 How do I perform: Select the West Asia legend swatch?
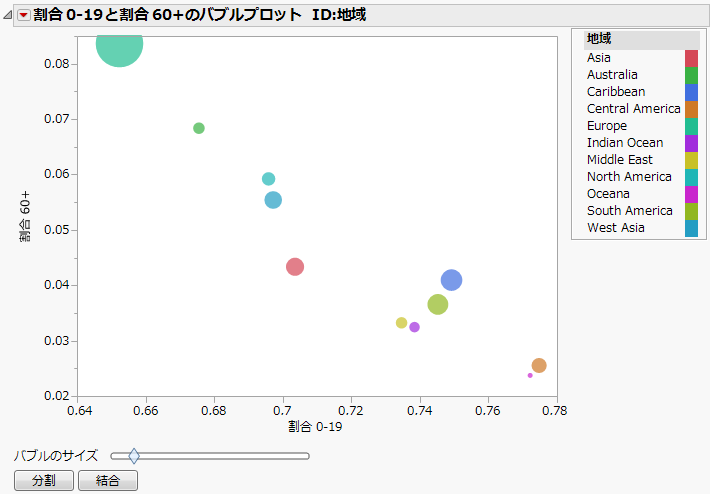(x=691, y=228)
